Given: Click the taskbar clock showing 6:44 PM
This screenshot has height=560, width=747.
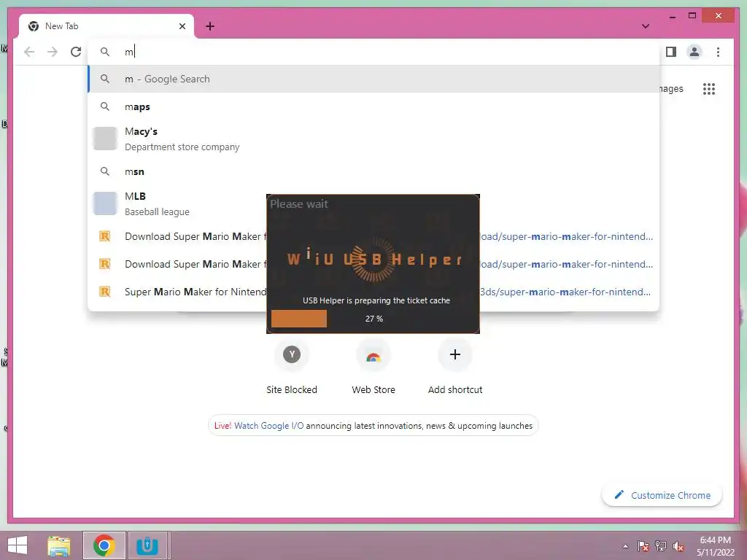Looking at the screenshot, I should 715,546.
